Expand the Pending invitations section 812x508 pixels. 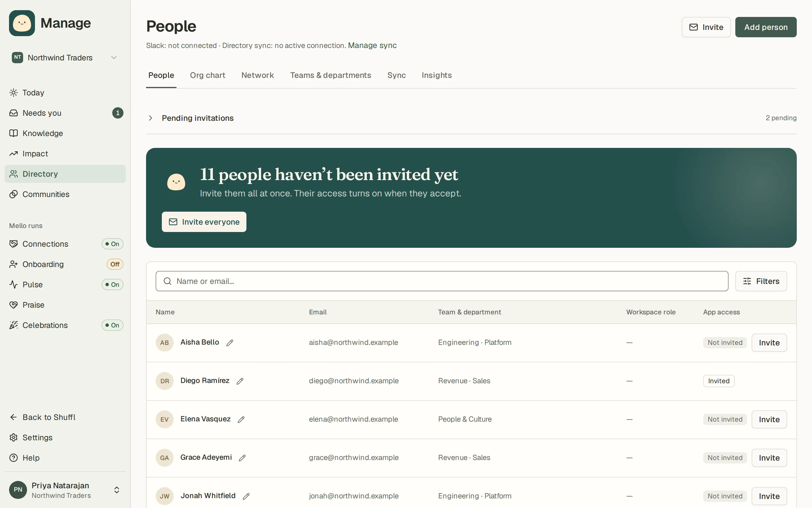click(x=471, y=118)
